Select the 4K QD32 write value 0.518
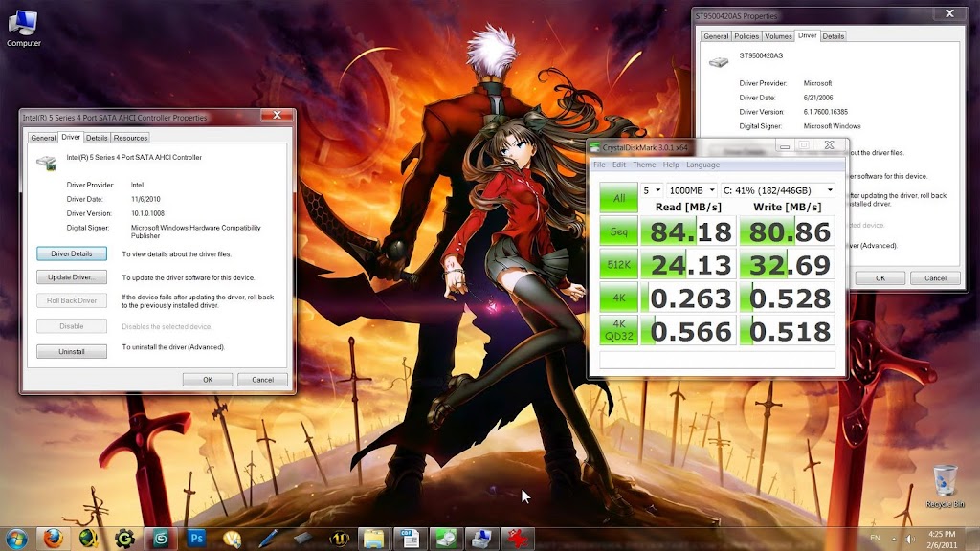 pos(788,330)
